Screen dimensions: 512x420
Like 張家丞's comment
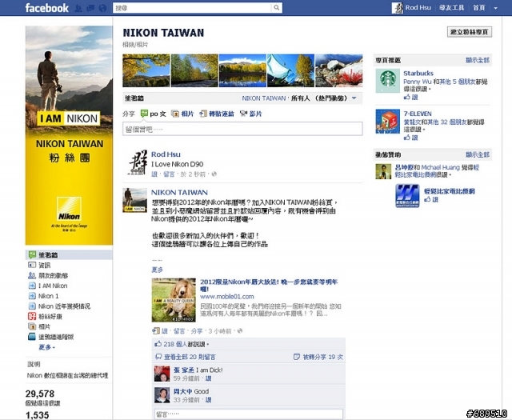click(208, 378)
